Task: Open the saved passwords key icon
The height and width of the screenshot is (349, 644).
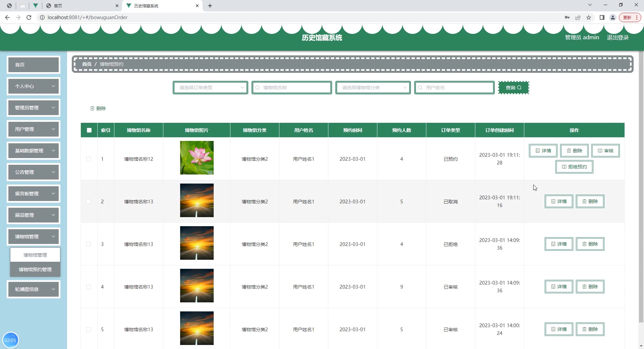Action: pyautogui.click(x=567, y=17)
